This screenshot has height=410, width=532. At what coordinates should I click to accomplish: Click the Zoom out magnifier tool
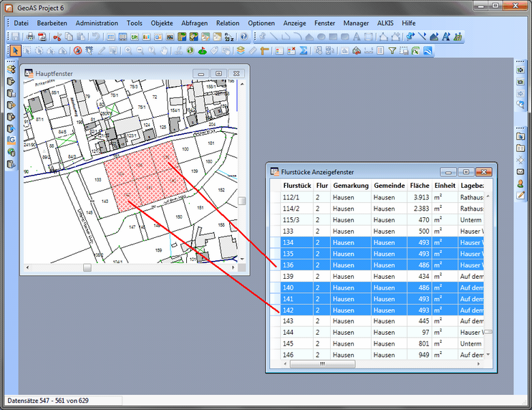140,51
